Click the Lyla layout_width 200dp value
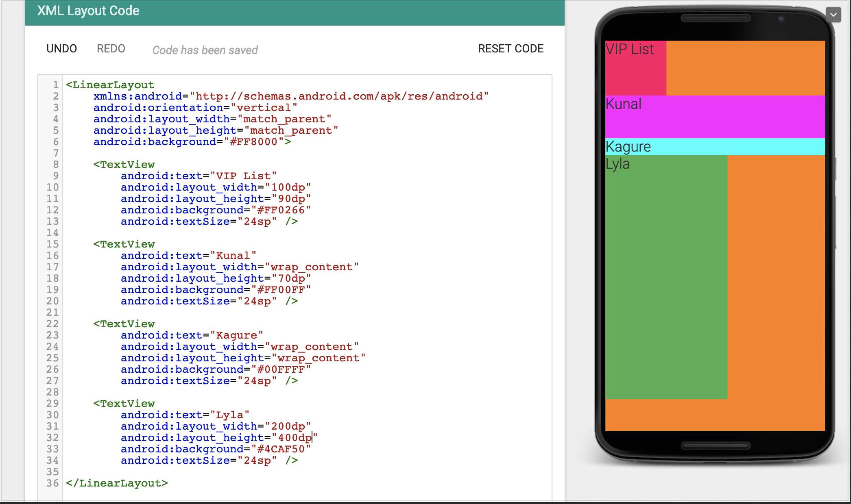 click(288, 426)
